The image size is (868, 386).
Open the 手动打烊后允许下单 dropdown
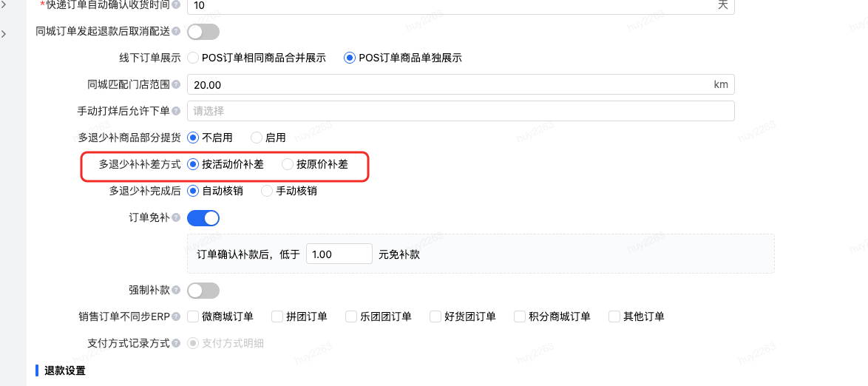461,111
